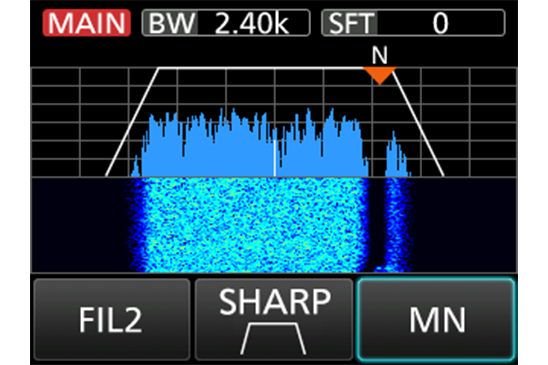The width and height of the screenshot is (548, 365).
Task: Select the FIL2 filter button
Action: click(112, 319)
